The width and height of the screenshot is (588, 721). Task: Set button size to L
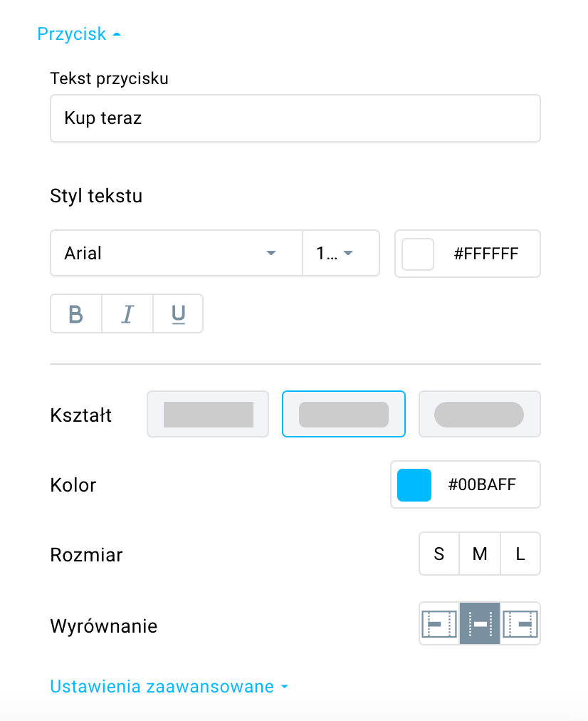(x=520, y=554)
